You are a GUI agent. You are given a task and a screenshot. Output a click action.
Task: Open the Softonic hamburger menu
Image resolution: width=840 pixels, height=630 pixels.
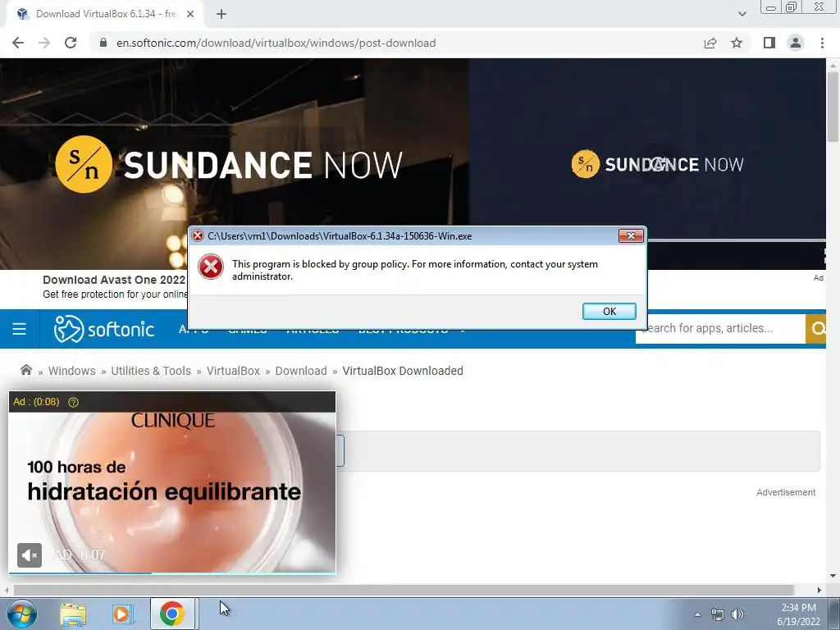pos(20,328)
